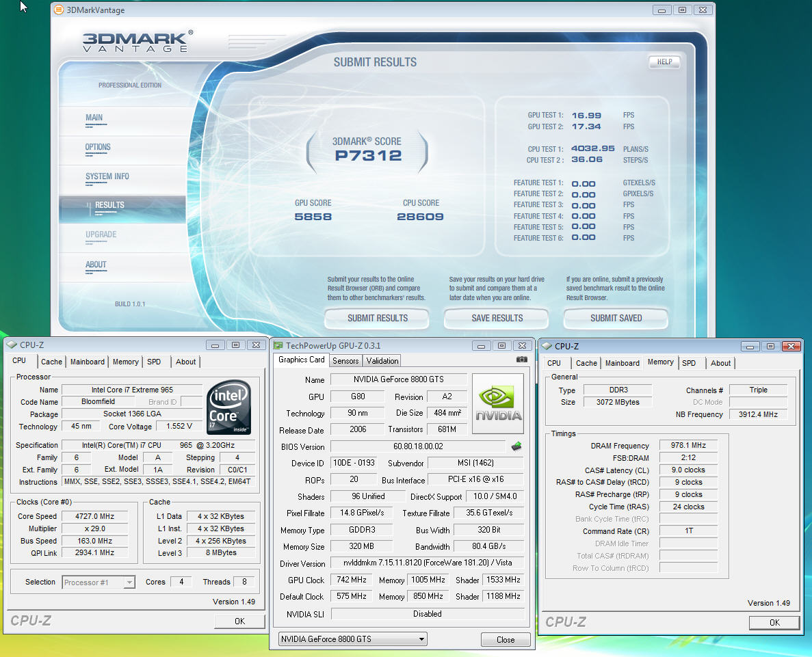
Task: Click the Bandwidth value 80.4 GB/s
Action: [x=489, y=546]
